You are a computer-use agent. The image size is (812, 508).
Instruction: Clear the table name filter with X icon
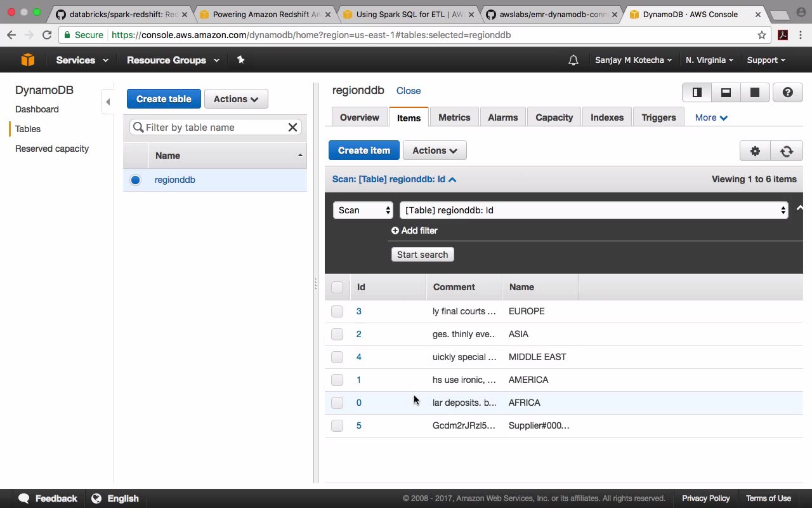pyautogui.click(x=292, y=127)
